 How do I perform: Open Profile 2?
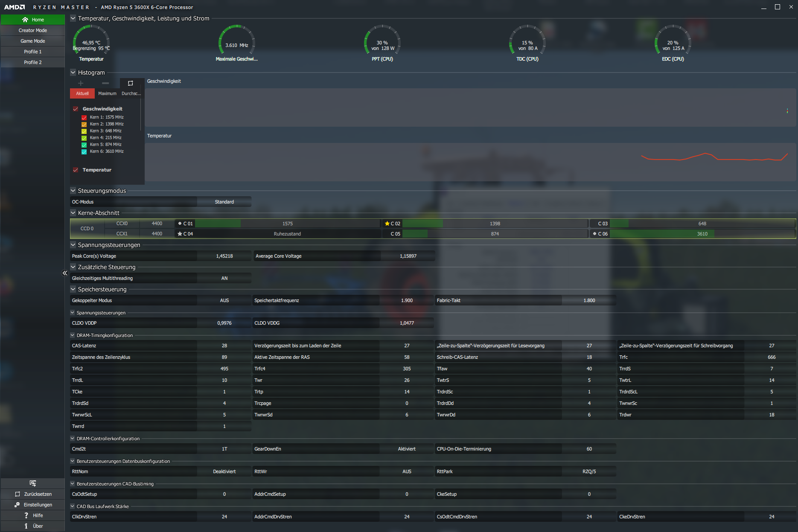[x=33, y=62]
